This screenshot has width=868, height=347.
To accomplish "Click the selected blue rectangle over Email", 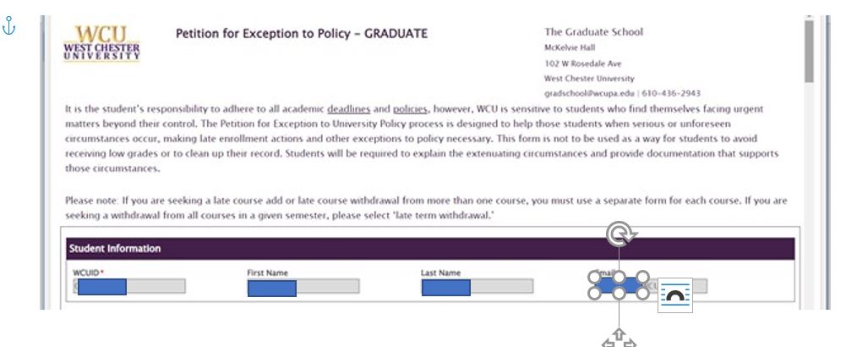I will coord(619,285).
